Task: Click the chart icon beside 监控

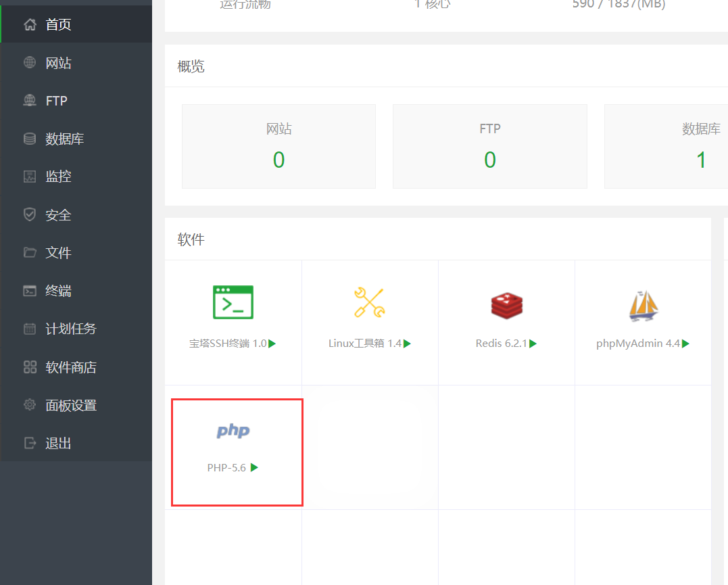Action: click(x=30, y=177)
